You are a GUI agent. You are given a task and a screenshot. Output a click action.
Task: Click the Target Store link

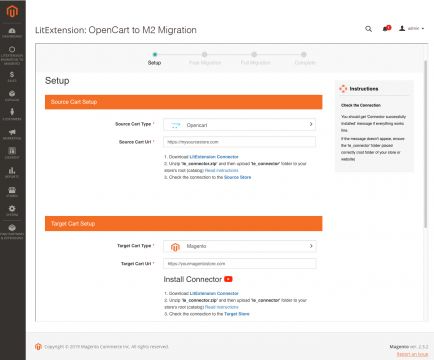pyautogui.click(x=237, y=314)
